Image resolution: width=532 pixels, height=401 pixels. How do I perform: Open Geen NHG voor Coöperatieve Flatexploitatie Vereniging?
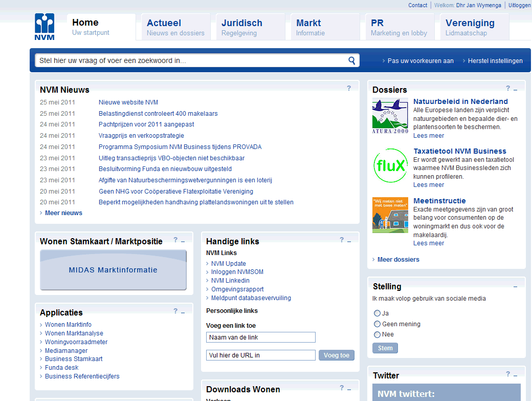pyautogui.click(x=176, y=191)
